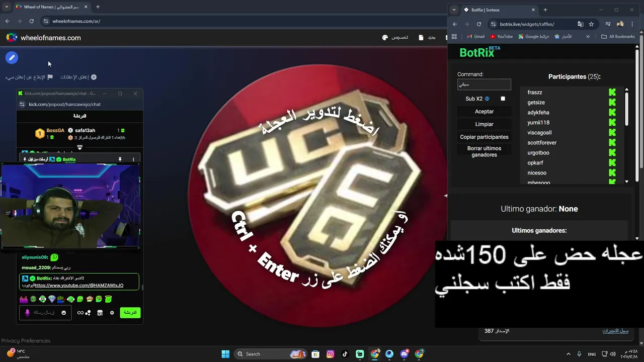The height and width of the screenshot is (362, 644).
Task: Switch to the Wheel of Names tab
Action: point(51,7)
